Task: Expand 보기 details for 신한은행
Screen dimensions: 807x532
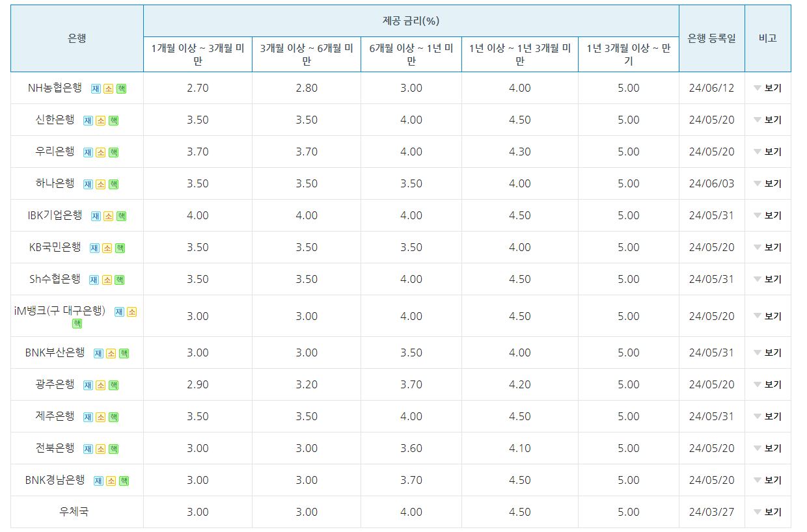Action: pyautogui.click(x=768, y=120)
